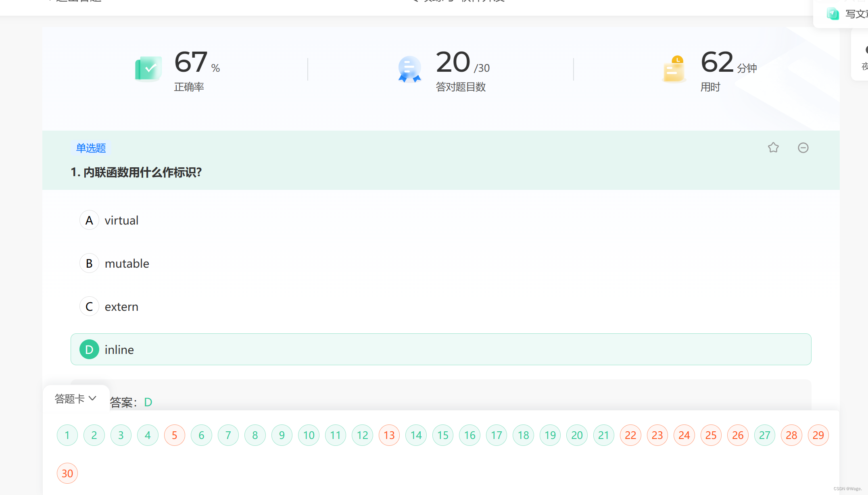Click the write-article icon at top right
Image resolution: width=868 pixels, height=495 pixels.
[833, 14]
